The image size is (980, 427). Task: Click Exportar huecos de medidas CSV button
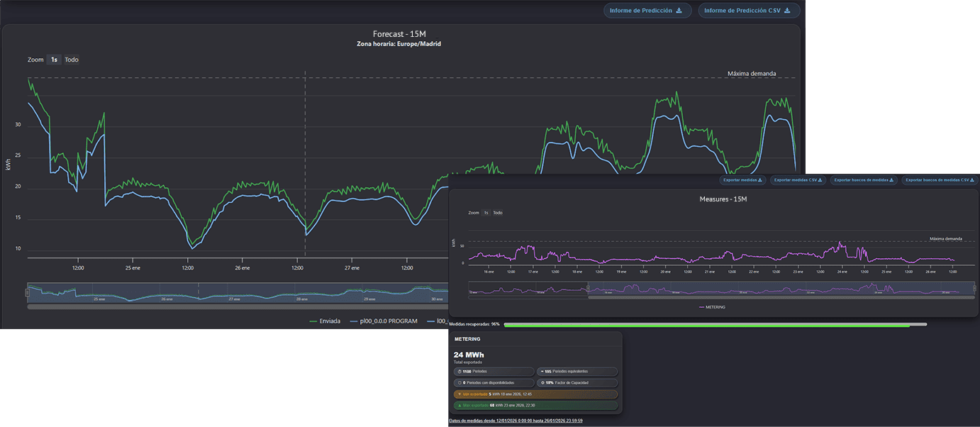pos(937,180)
